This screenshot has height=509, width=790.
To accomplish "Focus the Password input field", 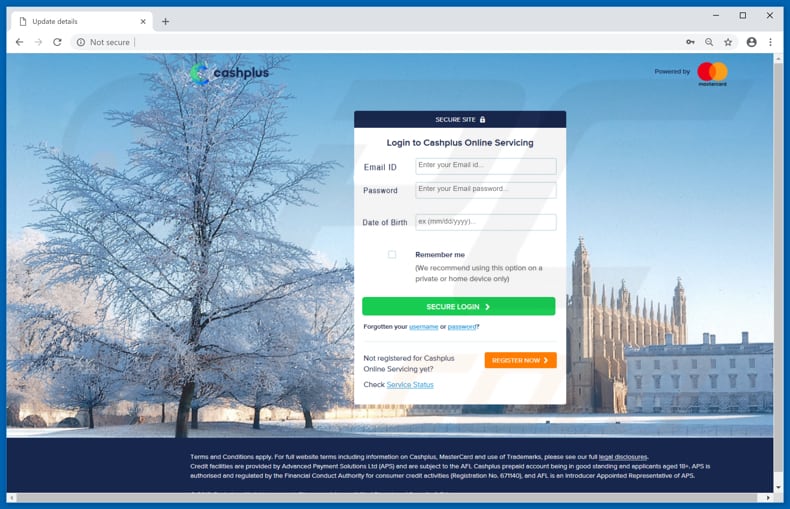I will coord(486,190).
